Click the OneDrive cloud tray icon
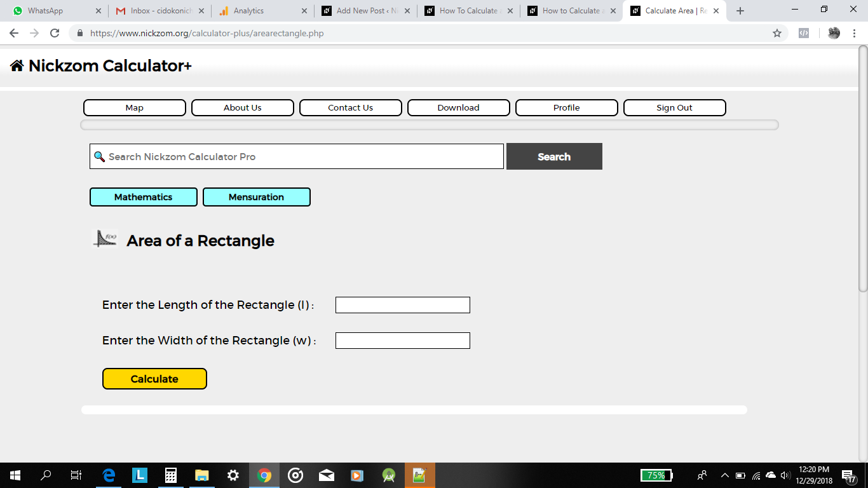The width and height of the screenshot is (868, 488). (x=771, y=475)
